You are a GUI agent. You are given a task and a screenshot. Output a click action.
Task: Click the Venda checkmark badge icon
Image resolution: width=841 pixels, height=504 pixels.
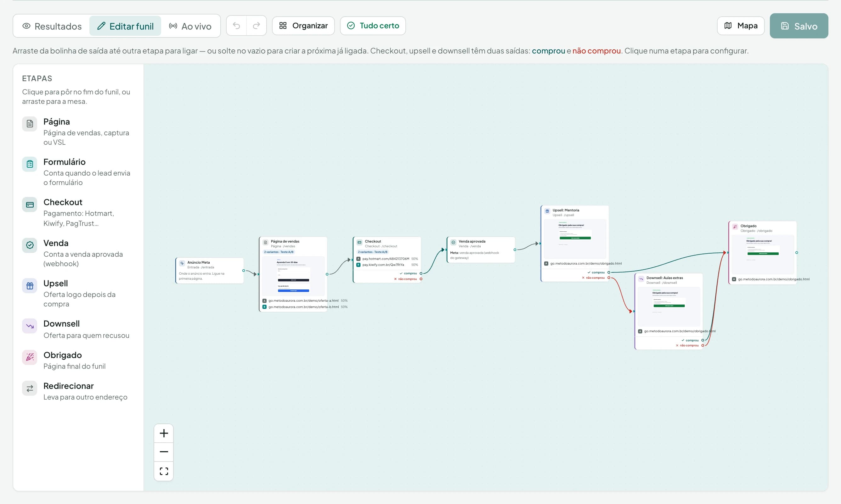tap(30, 245)
